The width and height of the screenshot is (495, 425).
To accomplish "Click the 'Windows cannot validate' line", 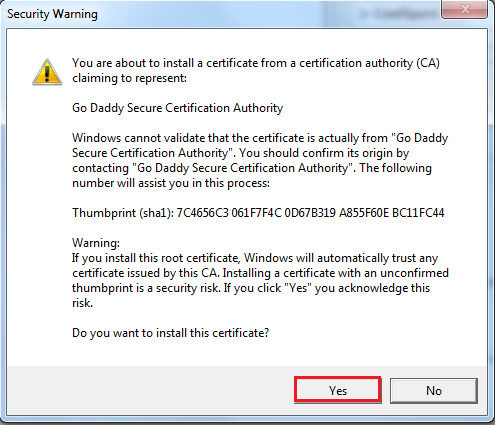I will [260, 138].
